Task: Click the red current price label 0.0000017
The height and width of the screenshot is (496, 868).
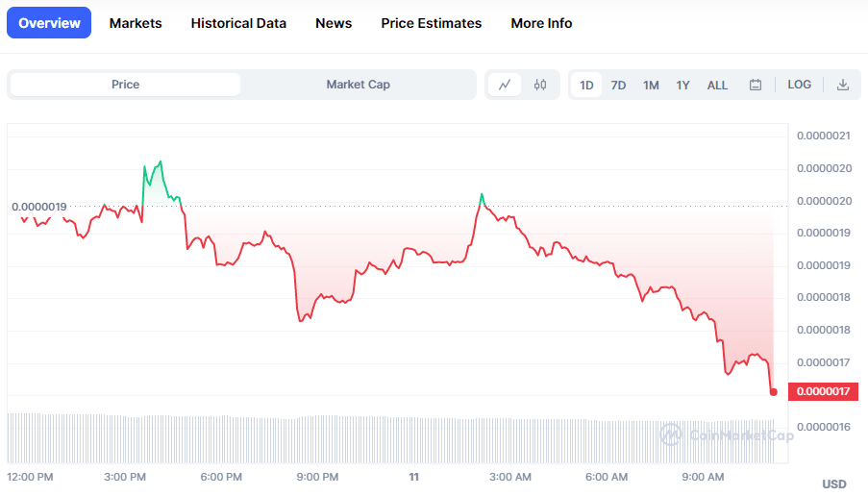Action: (823, 391)
